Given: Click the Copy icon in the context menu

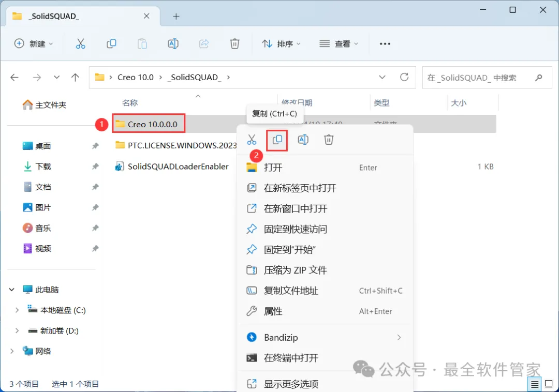Looking at the screenshot, I should tap(277, 140).
